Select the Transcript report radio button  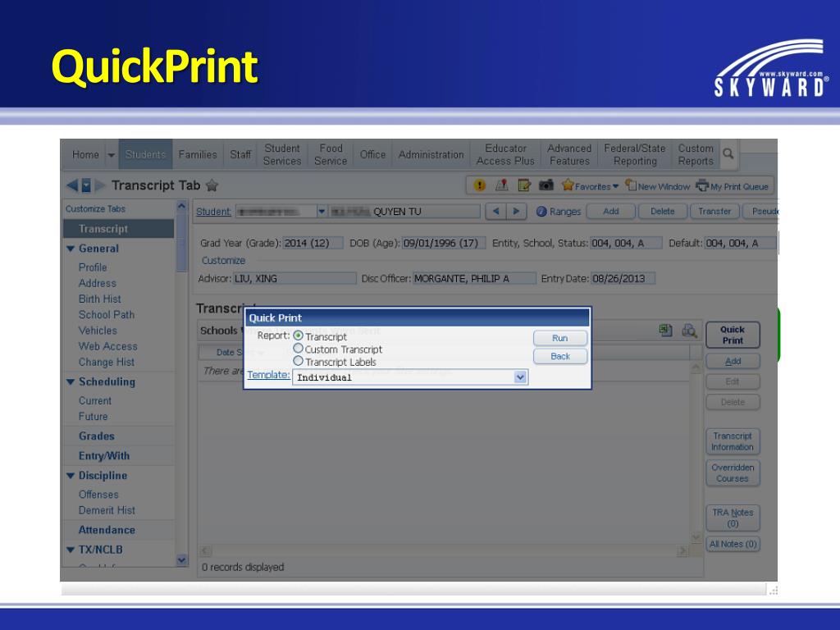click(299, 336)
